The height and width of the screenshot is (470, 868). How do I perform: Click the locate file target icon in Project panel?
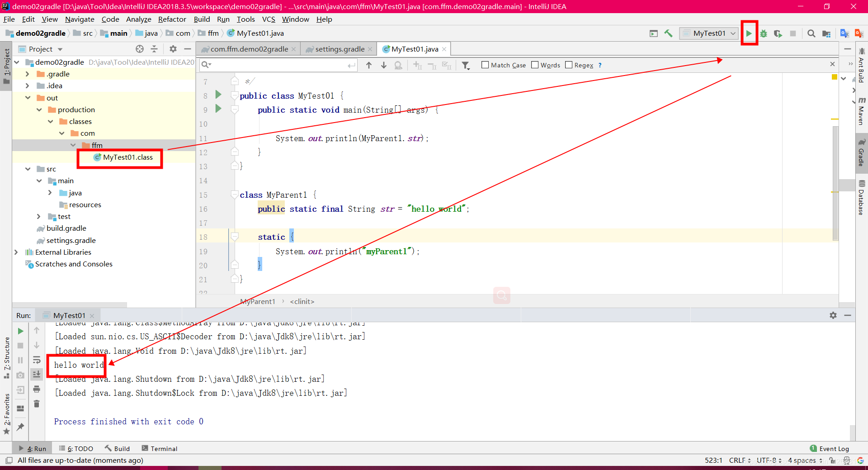(x=140, y=49)
